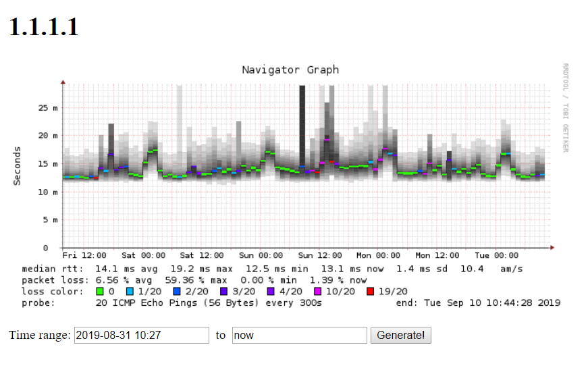Click the Sun 12:00 axis label
This screenshot has height=368, width=588.
(x=320, y=255)
